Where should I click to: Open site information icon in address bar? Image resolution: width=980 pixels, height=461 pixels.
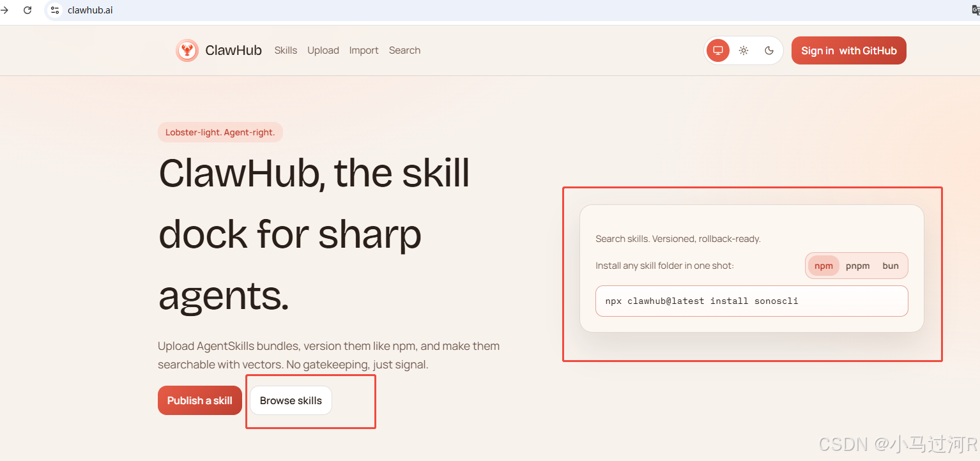(55, 10)
